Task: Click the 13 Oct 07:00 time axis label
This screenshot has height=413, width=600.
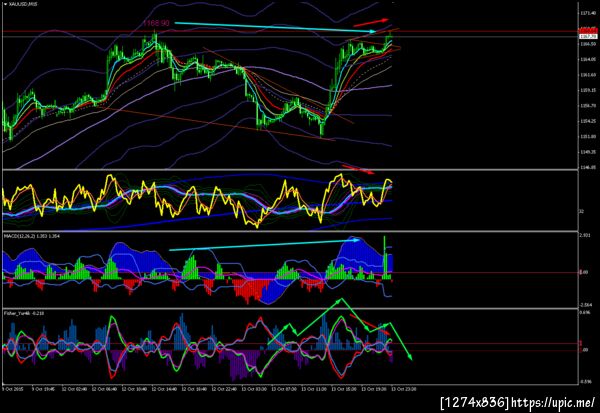Action: click(x=284, y=389)
